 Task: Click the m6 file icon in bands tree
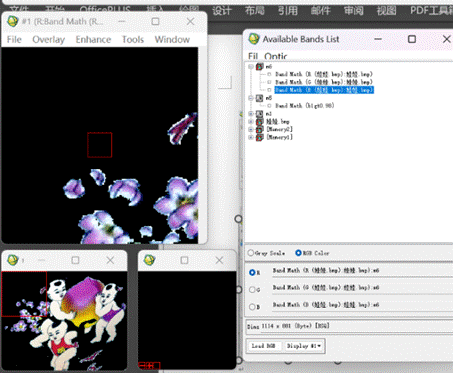point(260,67)
